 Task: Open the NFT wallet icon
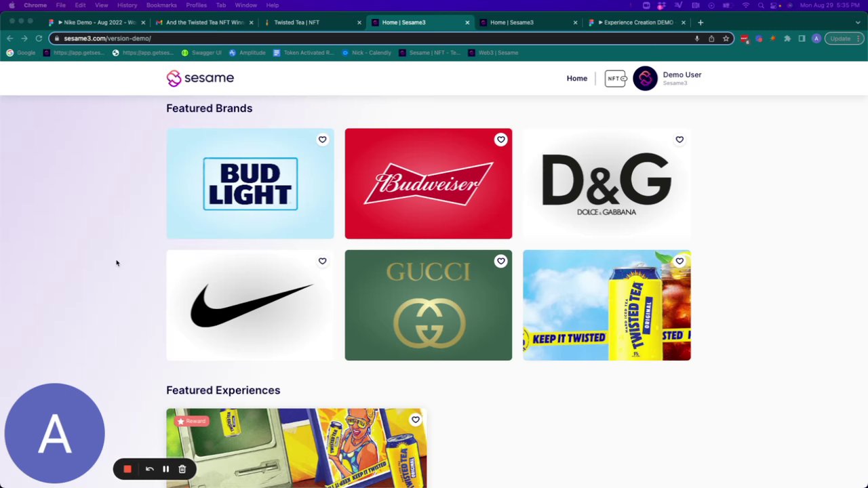click(616, 79)
